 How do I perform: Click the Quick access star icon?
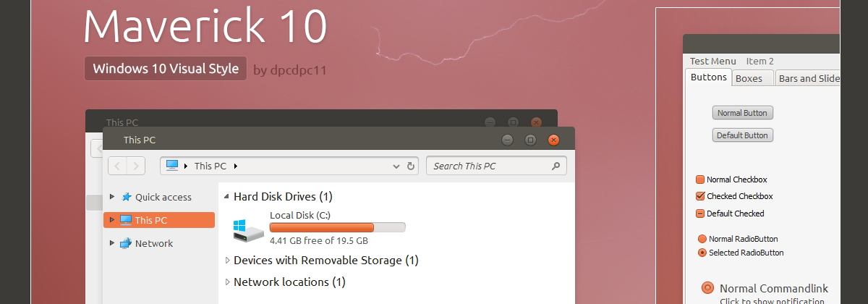point(127,197)
